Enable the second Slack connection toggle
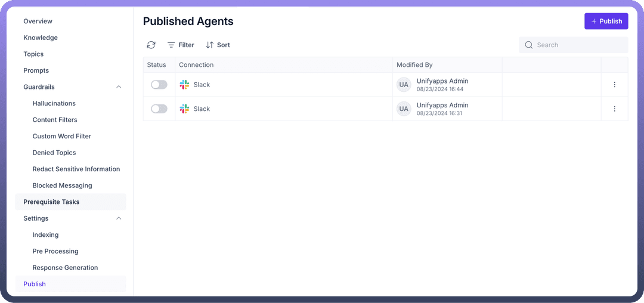 point(159,109)
